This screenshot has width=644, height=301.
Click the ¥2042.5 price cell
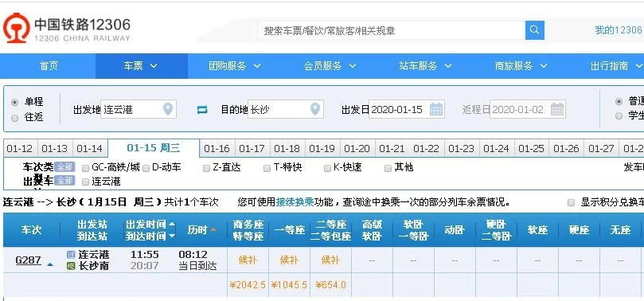(248, 284)
